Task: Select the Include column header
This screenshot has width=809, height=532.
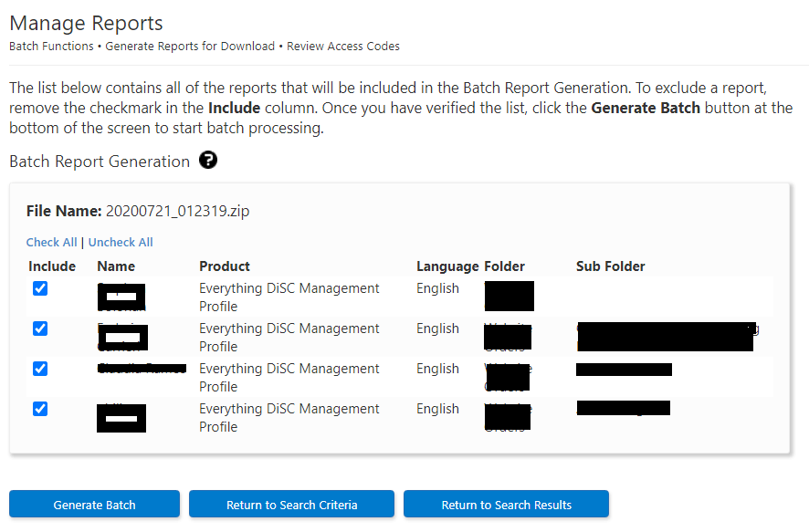Action: [52, 266]
